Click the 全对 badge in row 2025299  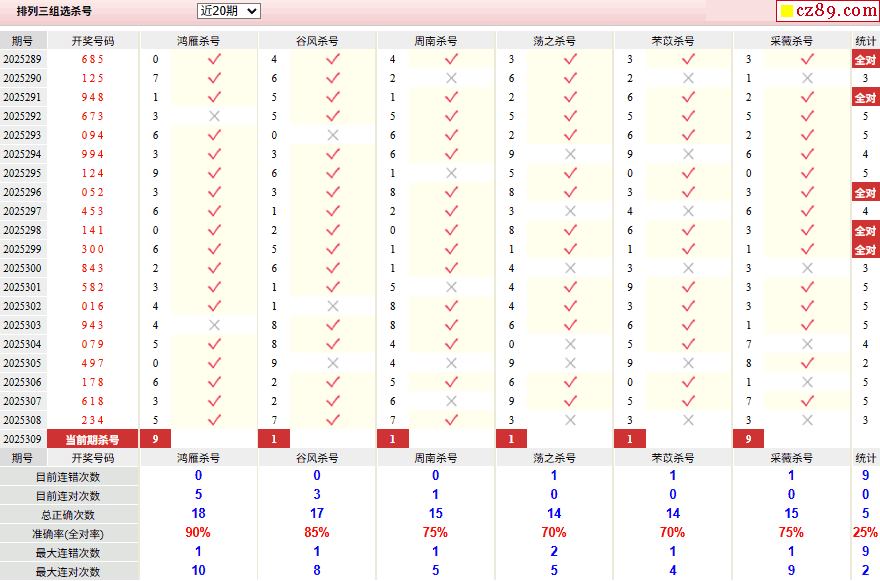click(x=865, y=249)
